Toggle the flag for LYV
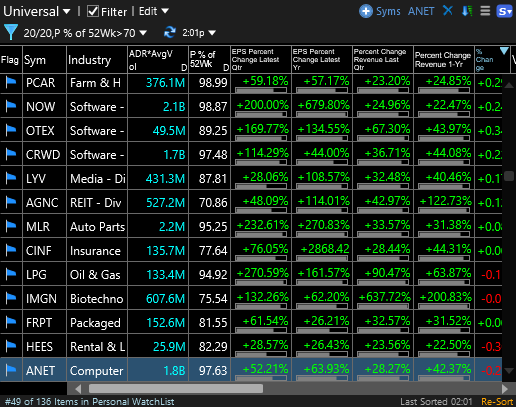Viewport: 516px width, 407px height. 11,178
